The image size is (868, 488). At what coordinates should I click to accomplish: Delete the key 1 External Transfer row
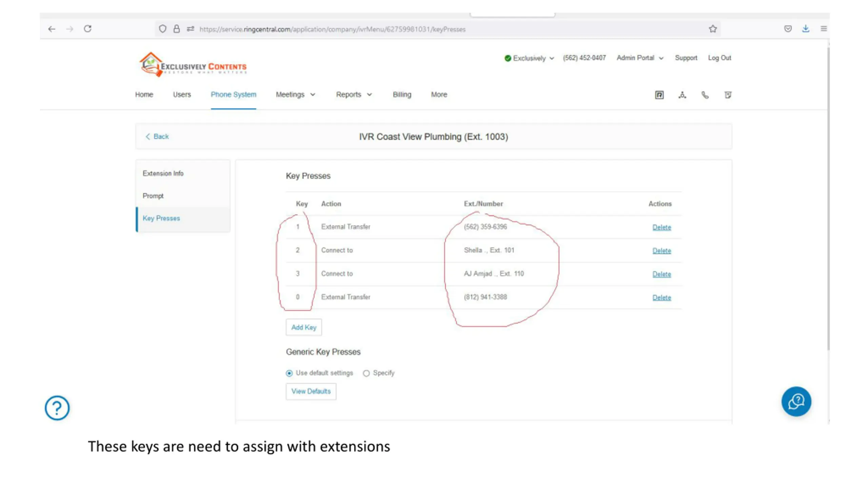[661, 227]
